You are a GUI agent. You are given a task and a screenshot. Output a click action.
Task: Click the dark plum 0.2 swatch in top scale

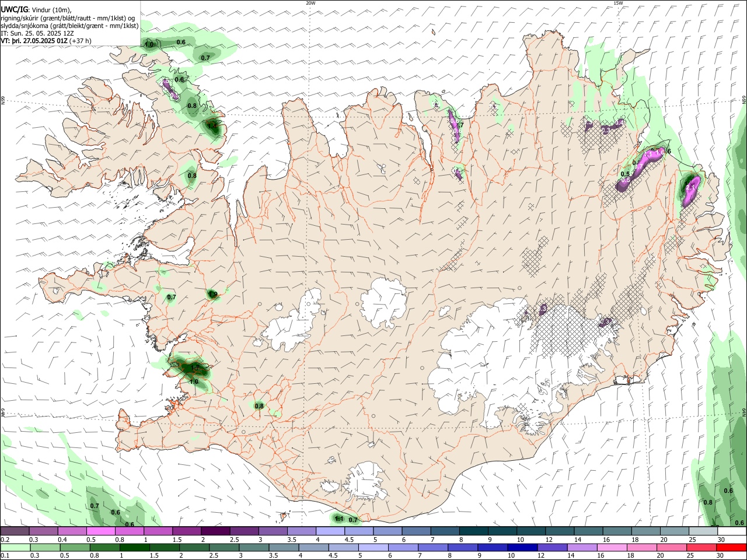[x=15, y=531]
